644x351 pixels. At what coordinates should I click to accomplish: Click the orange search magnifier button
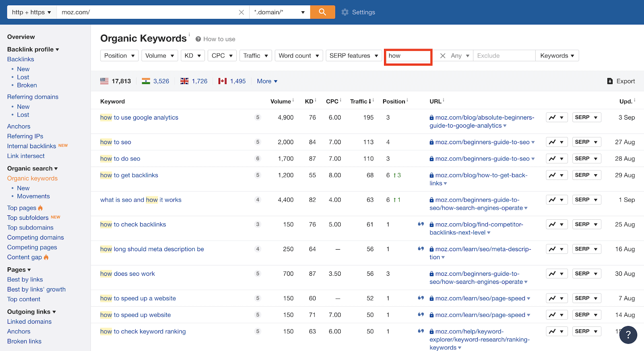click(x=322, y=12)
